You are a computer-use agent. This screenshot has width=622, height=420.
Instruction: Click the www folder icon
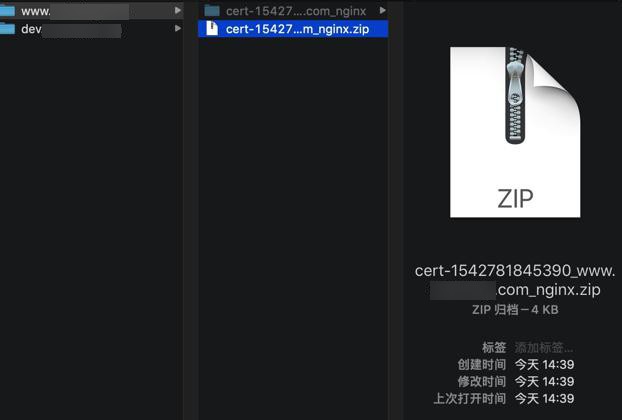pos(7,10)
